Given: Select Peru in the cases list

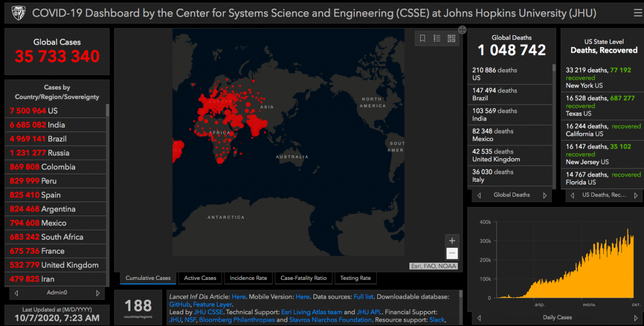Looking at the screenshot, I should pos(56,181).
